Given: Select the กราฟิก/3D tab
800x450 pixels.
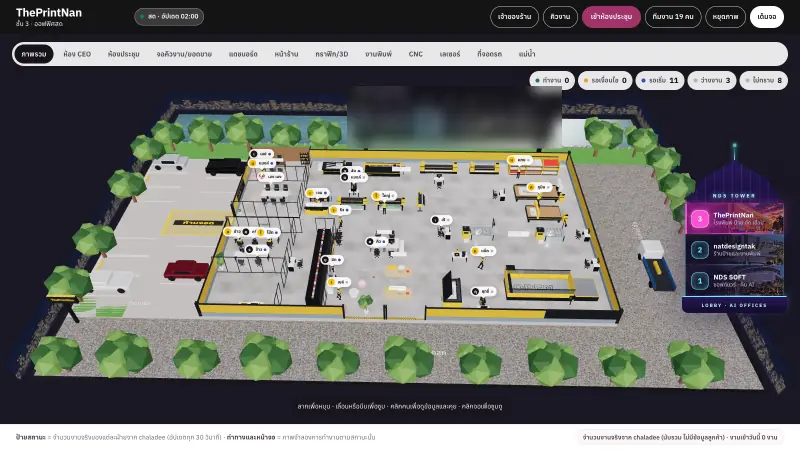Looking at the screenshot, I should pyautogui.click(x=332, y=54).
